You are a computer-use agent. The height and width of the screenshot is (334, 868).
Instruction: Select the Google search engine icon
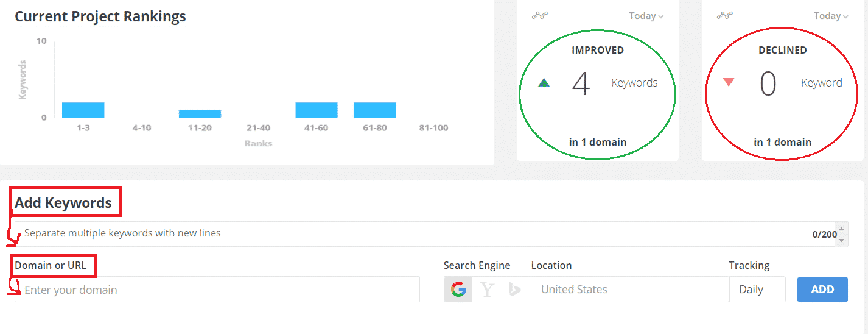(x=458, y=290)
